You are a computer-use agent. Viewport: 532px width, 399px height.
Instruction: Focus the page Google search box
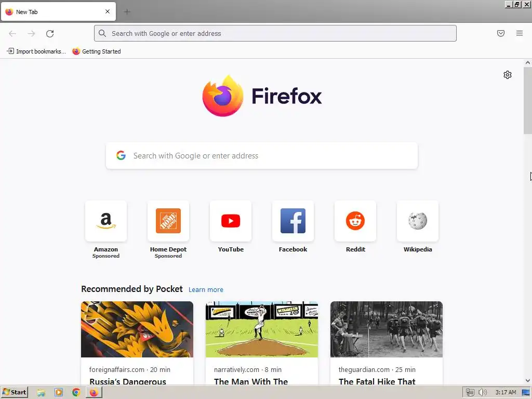262,156
